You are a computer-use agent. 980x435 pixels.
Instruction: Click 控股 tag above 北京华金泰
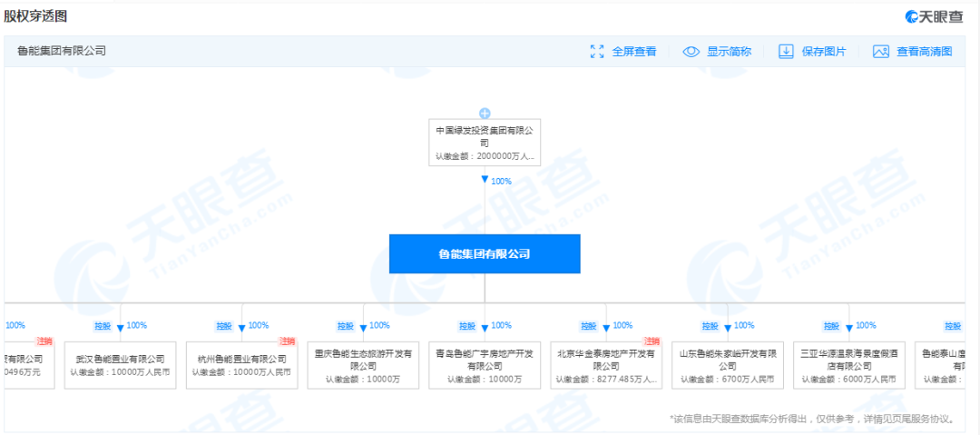[587, 325]
